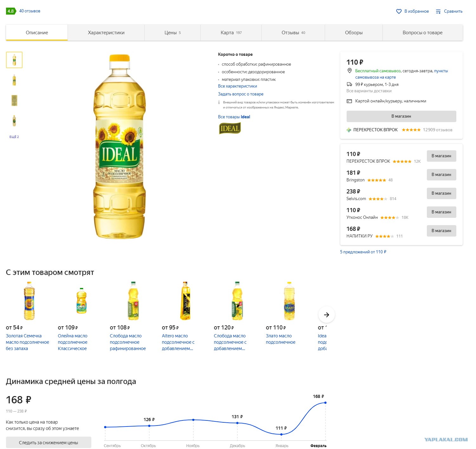Click the 4.8 rating badge
Image resolution: width=476 pixels, height=449 pixels.
coord(11,11)
